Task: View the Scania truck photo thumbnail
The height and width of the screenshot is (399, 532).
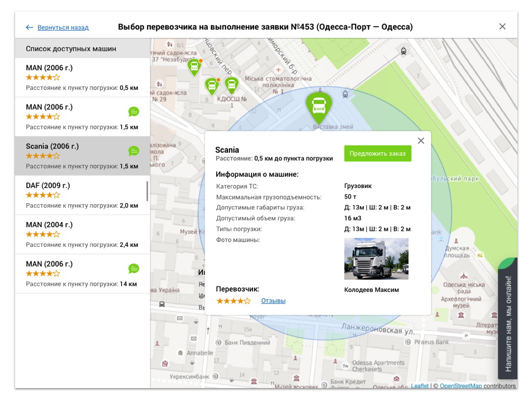Action: pyautogui.click(x=376, y=259)
